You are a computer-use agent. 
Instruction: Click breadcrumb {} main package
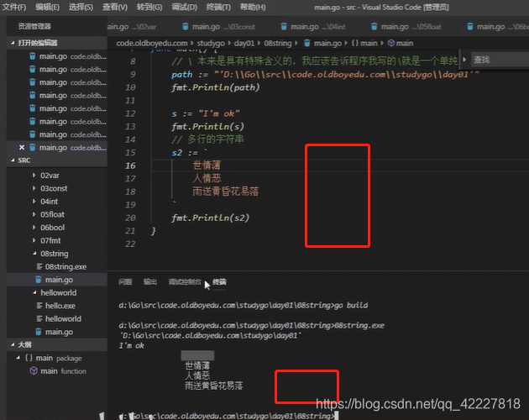pos(364,43)
